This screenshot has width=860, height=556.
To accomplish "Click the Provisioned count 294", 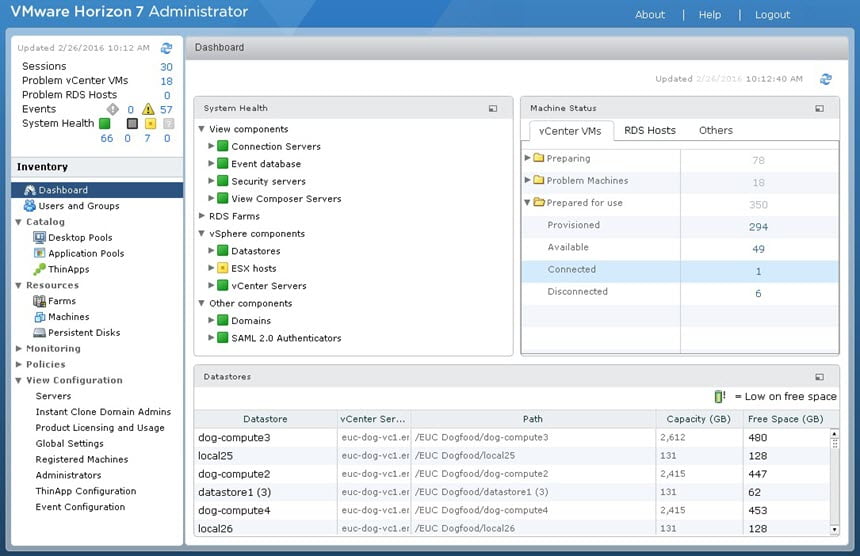I will pos(759,227).
